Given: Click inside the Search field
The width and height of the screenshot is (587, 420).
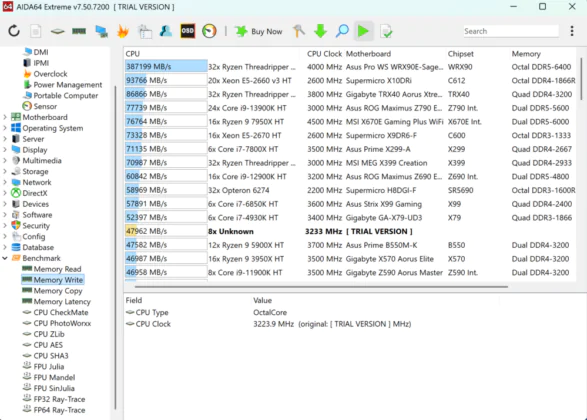Looking at the screenshot, I should [x=511, y=31].
